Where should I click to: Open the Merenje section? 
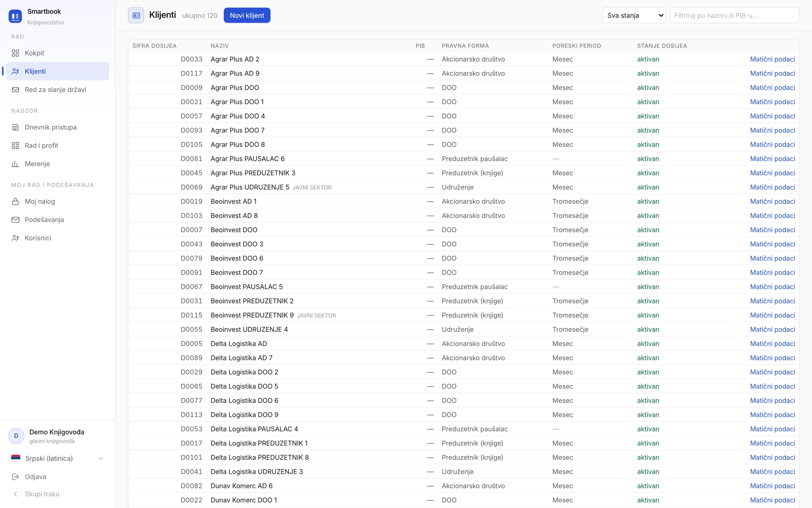[58, 164]
